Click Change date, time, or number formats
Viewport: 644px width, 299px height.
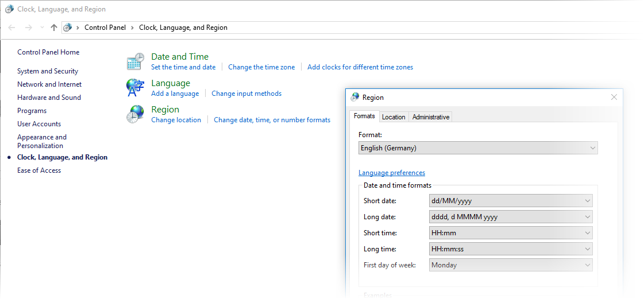pyautogui.click(x=272, y=120)
